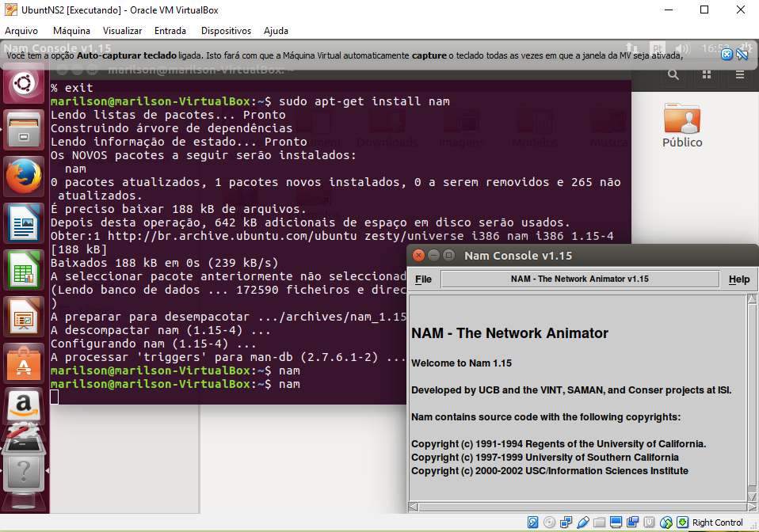Click the screen recording status icon

633,522
